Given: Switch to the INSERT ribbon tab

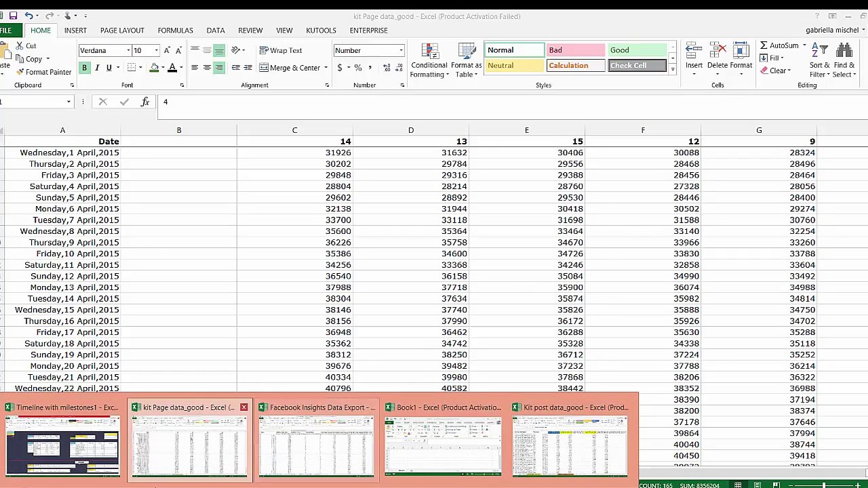Looking at the screenshot, I should (75, 30).
